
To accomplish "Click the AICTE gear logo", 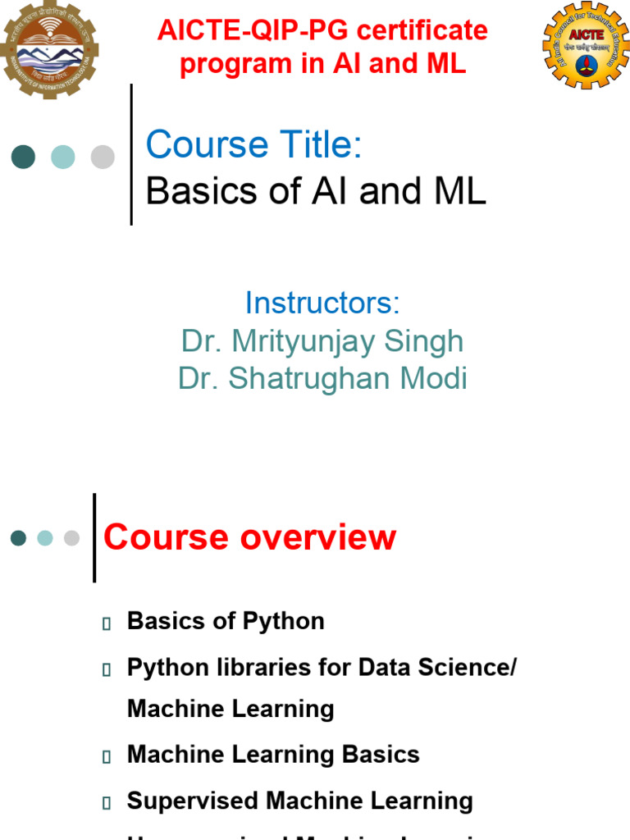I will pos(586,46).
